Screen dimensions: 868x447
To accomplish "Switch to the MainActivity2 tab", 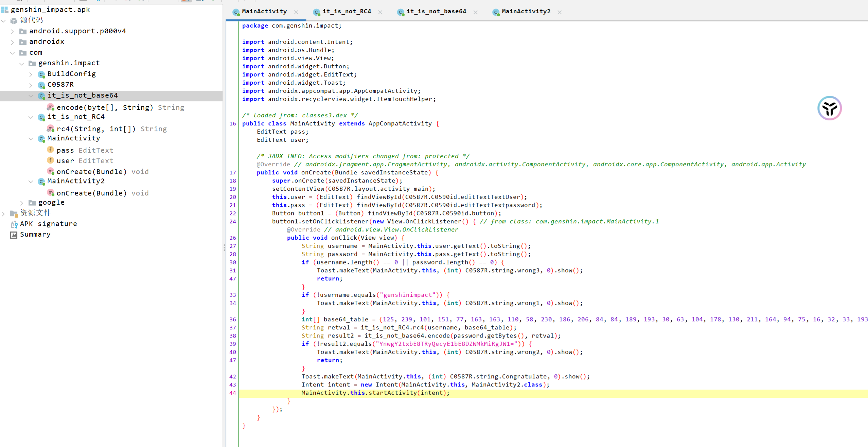I will click(526, 12).
